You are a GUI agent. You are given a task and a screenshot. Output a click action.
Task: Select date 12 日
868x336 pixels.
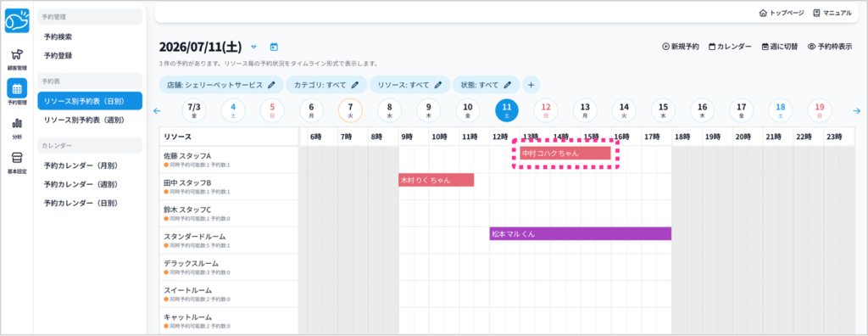[546, 110]
